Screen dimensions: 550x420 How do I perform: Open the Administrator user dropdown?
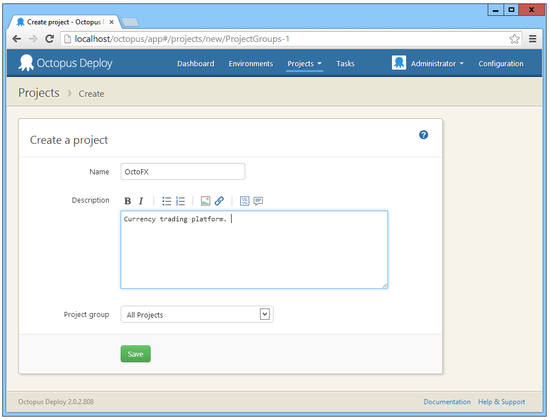[x=428, y=64]
